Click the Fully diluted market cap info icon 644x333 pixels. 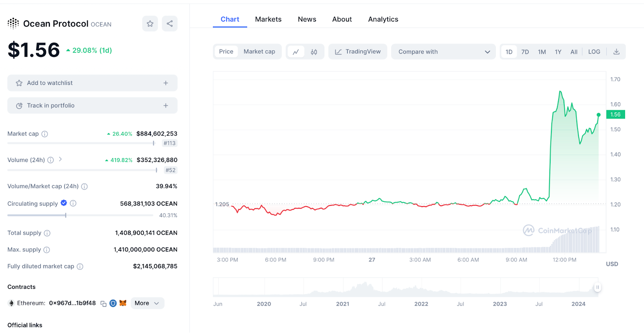click(80, 267)
